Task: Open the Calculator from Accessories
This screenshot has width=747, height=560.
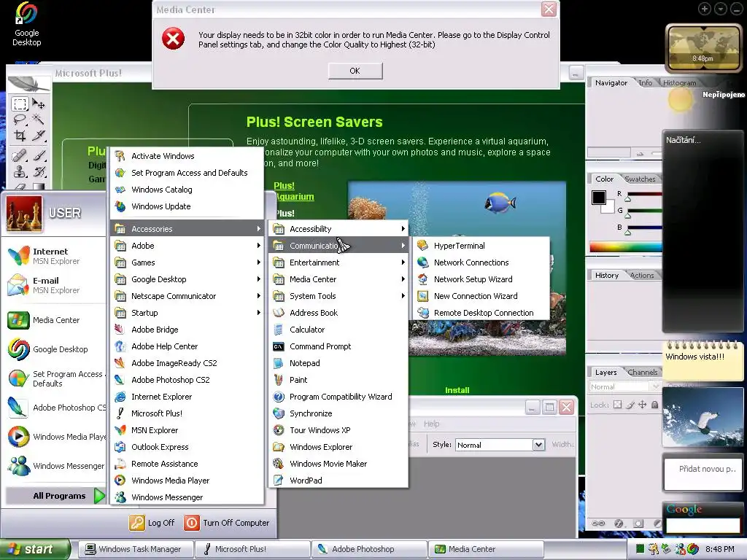Action: [338, 330]
